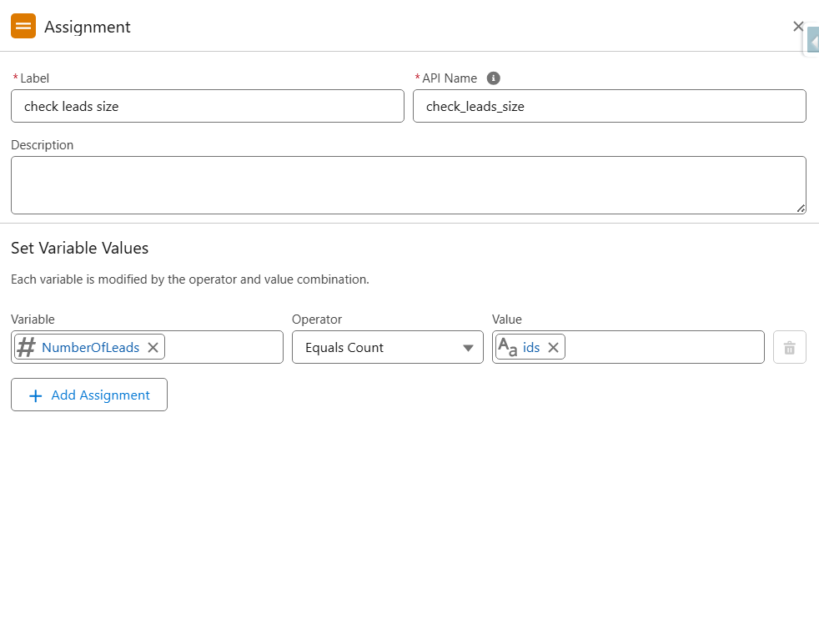Viewport: 819px width, 644px height.
Task: Click the chevron on the Operator combobox
Action: click(468, 347)
